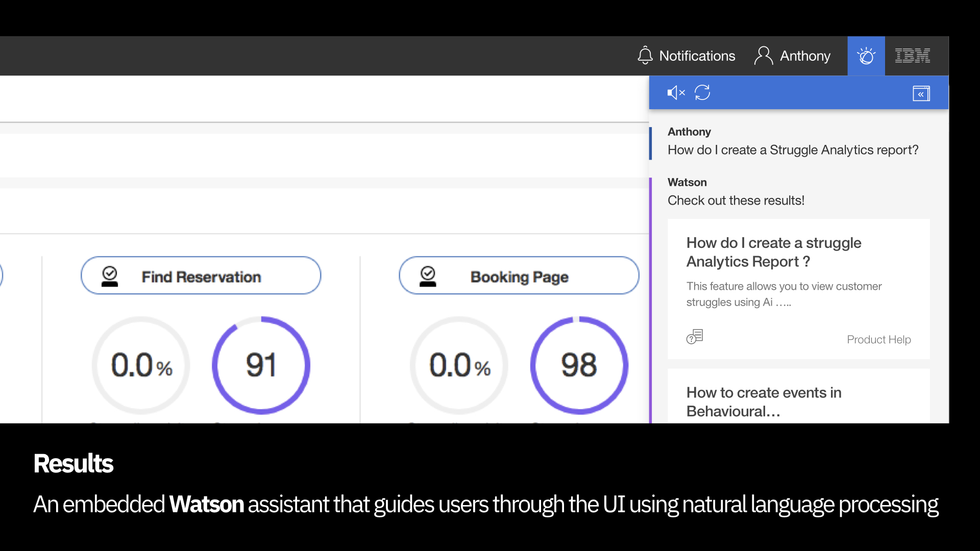Click the 91 score gauge

point(261,365)
